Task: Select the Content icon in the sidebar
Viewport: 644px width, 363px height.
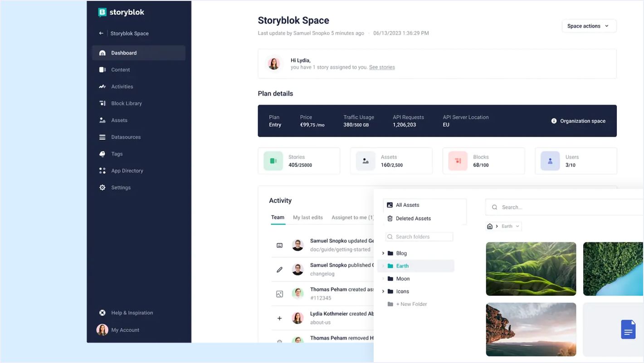Action: point(102,69)
